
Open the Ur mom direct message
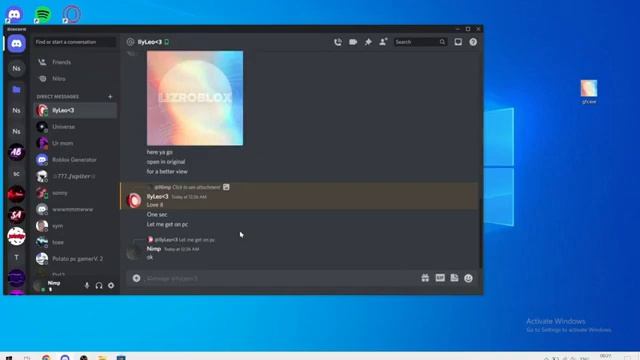click(75, 143)
